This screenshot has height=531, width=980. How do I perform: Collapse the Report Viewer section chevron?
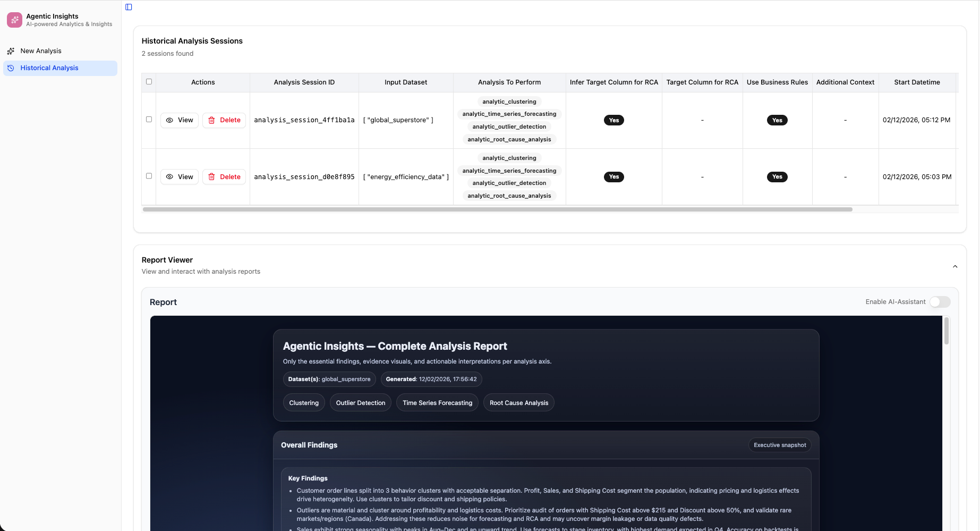pos(955,266)
